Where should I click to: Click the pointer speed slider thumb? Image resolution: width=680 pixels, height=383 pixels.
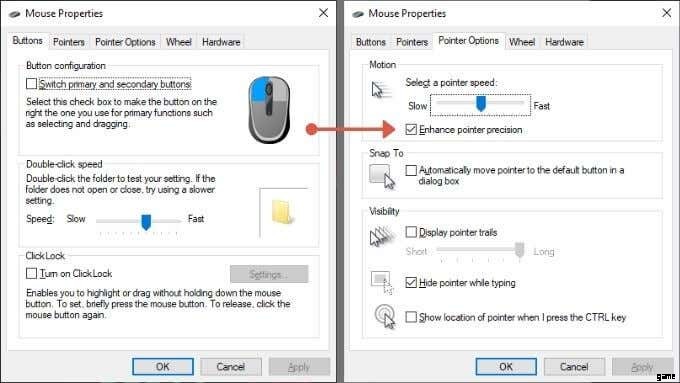click(x=481, y=103)
